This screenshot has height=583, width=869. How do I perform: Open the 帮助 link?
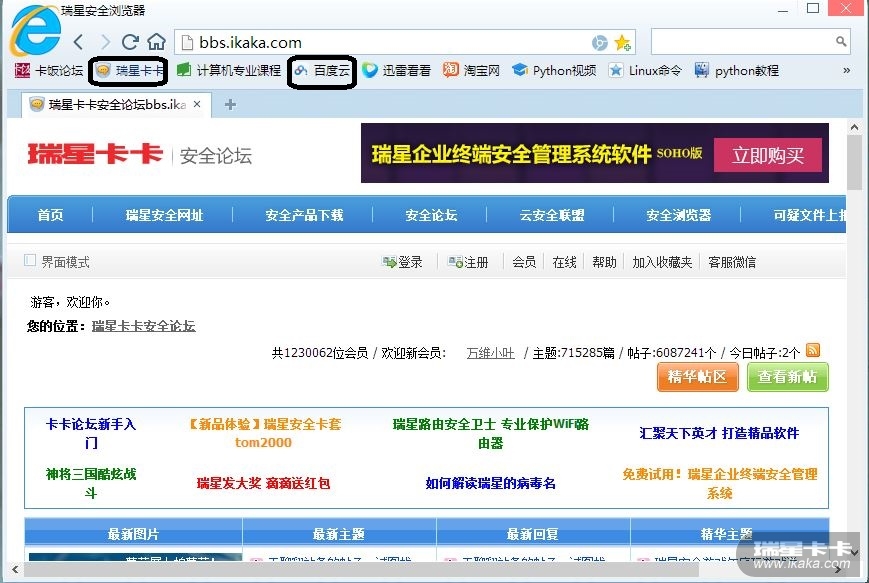pyautogui.click(x=604, y=262)
